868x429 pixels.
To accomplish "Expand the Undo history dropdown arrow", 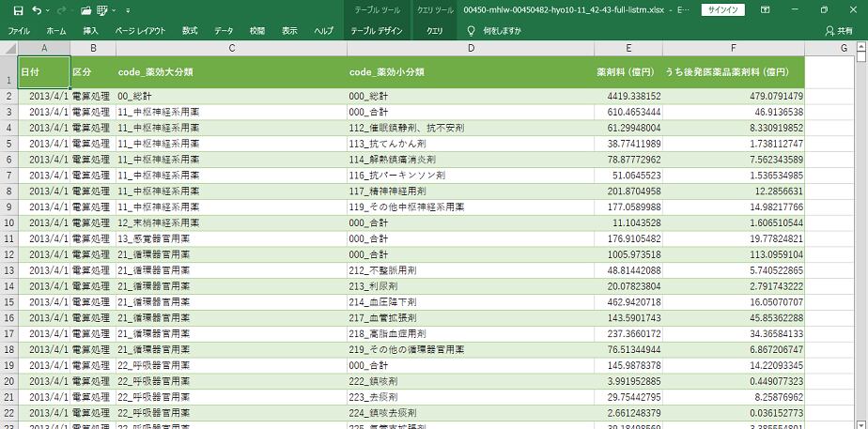I will [x=48, y=10].
